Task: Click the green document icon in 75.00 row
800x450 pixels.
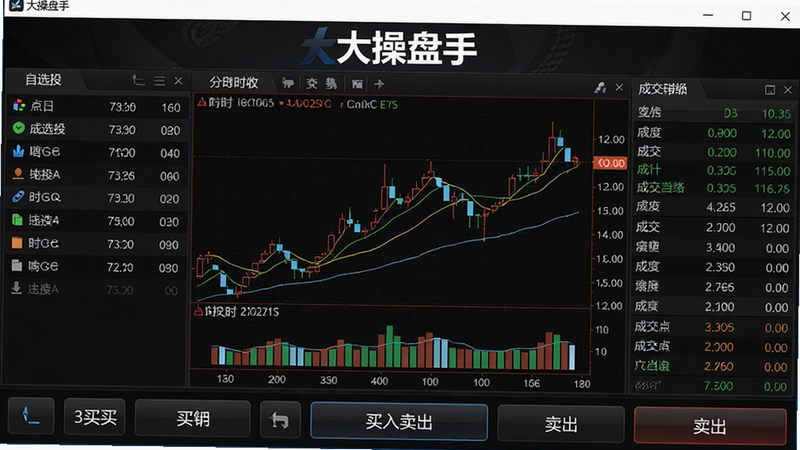Action: (x=17, y=220)
